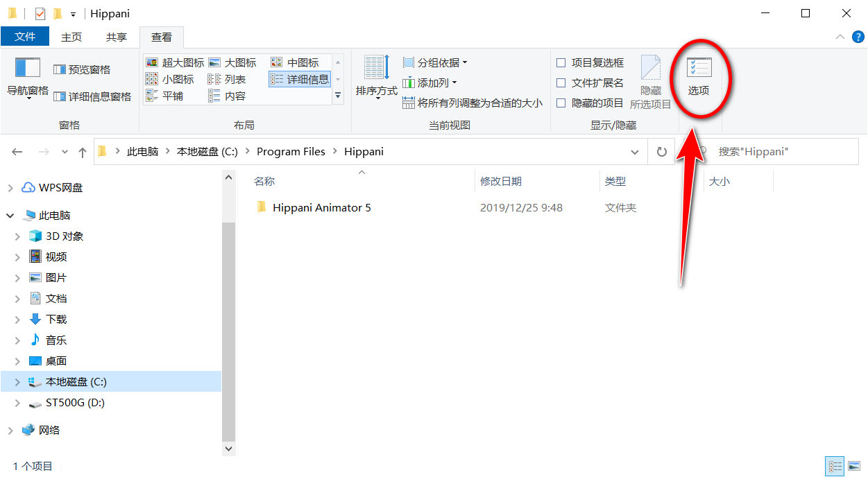
Task: Expand the 分组依据 dropdown
Action: pos(434,62)
